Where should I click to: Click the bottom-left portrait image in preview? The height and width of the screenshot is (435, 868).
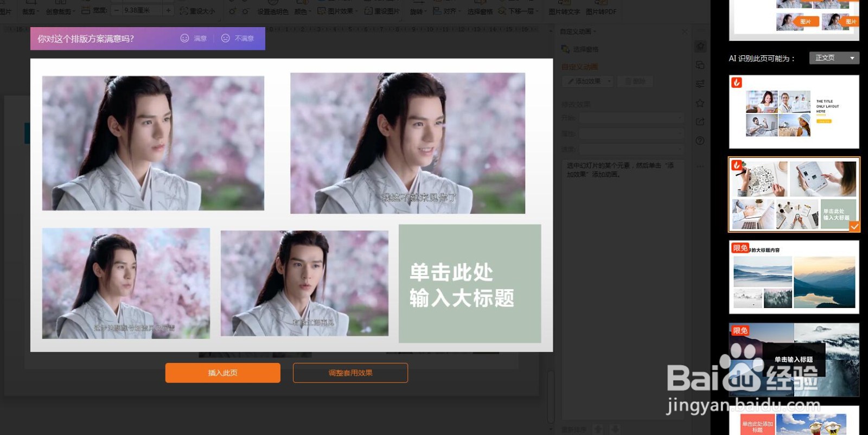[x=126, y=283]
